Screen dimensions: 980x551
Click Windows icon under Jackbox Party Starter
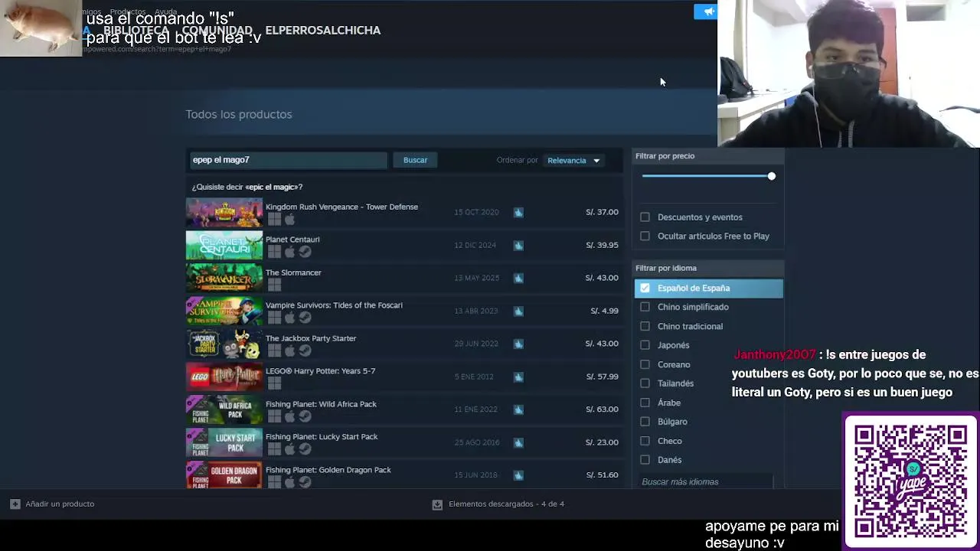click(x=274, y=350)
